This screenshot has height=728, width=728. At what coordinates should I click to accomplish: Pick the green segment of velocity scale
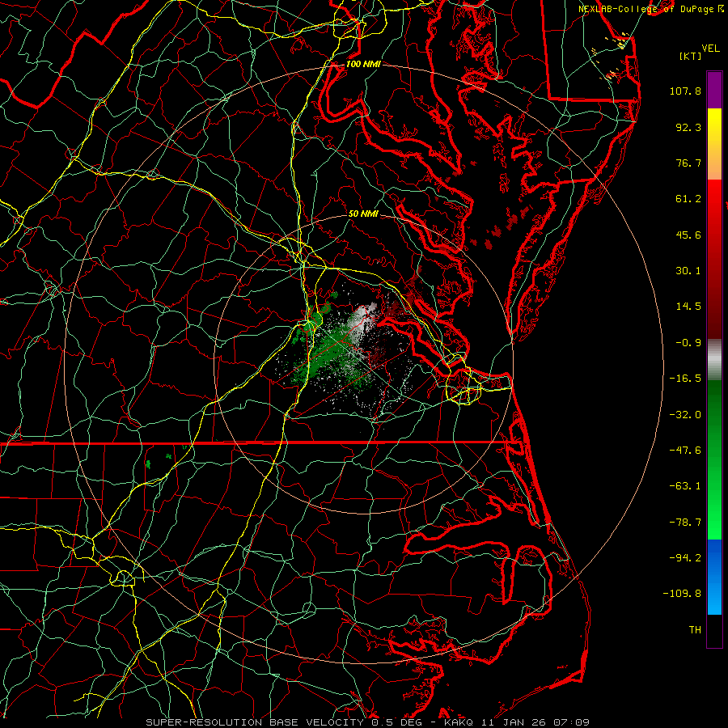pos(714,459)
